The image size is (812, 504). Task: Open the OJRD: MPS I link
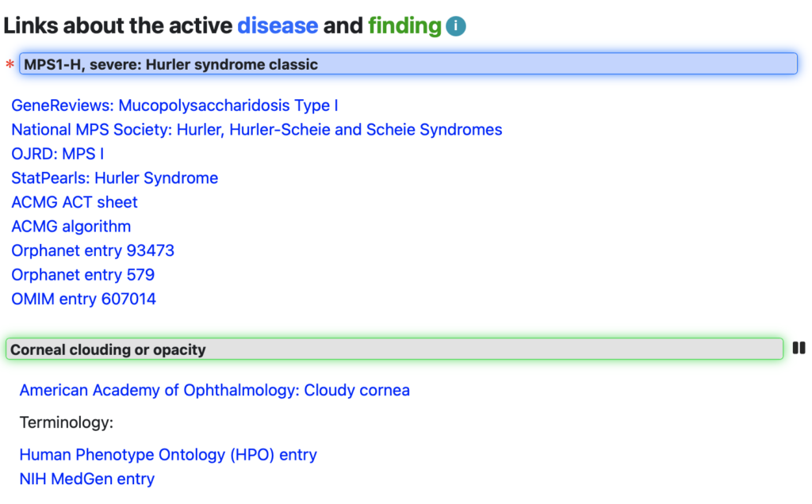[x=57, y=154]
